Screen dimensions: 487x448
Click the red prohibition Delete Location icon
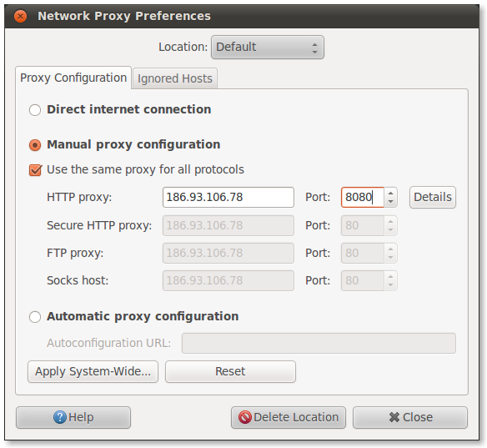(x=244, y=417)
